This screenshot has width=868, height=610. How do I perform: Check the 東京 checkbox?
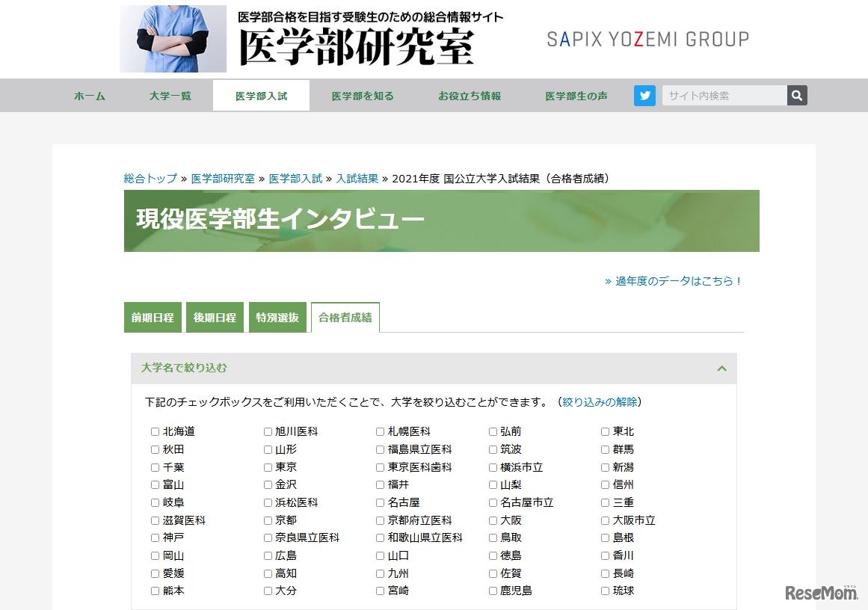click(267, 466)
